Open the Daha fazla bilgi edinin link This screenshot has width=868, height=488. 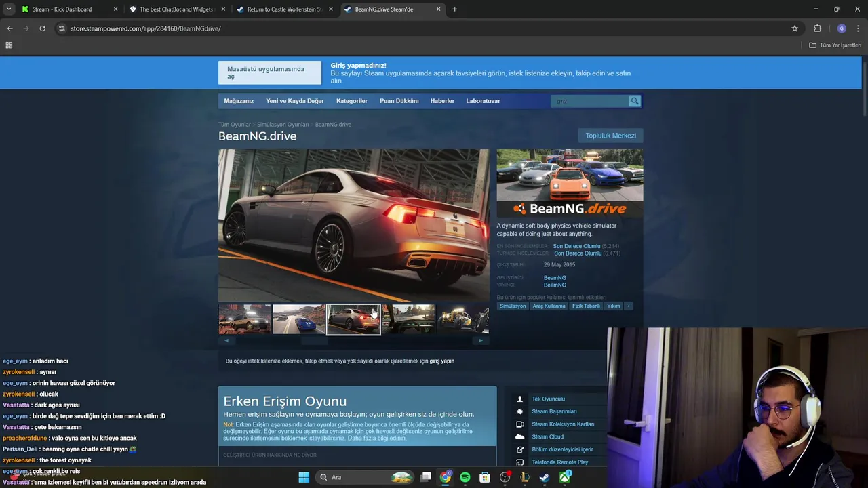(x=377, y=439)
